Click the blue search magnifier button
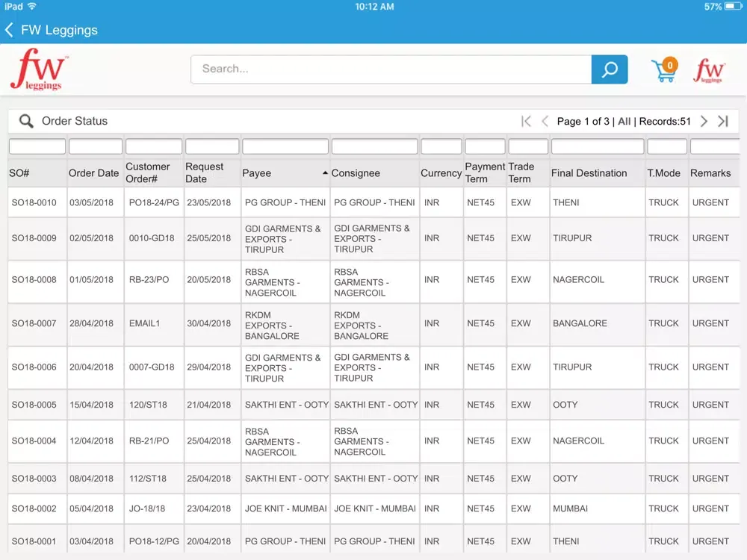747x560 pixels. pos(610,69)
